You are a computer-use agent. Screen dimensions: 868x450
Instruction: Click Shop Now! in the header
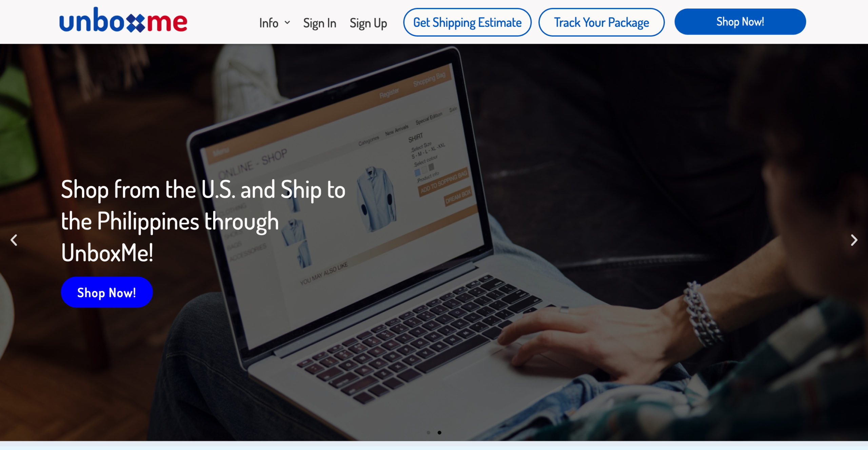[740, 22]
